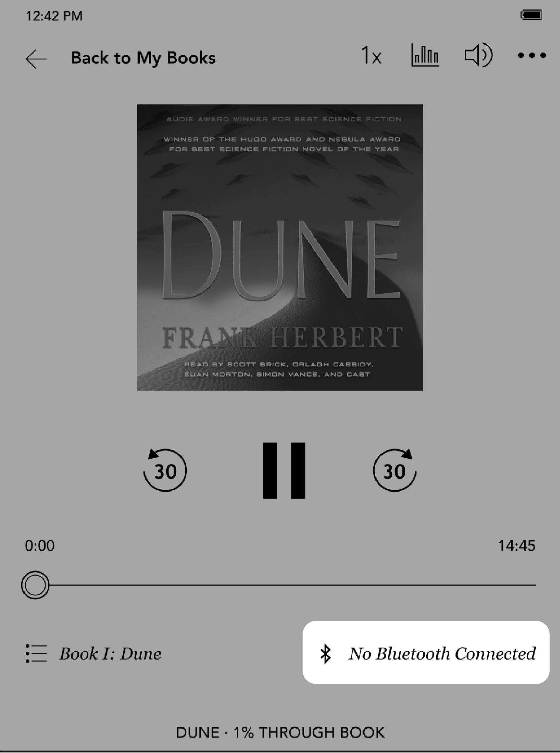Click the Bluetooth no-connection indicator

pos(425,653)
